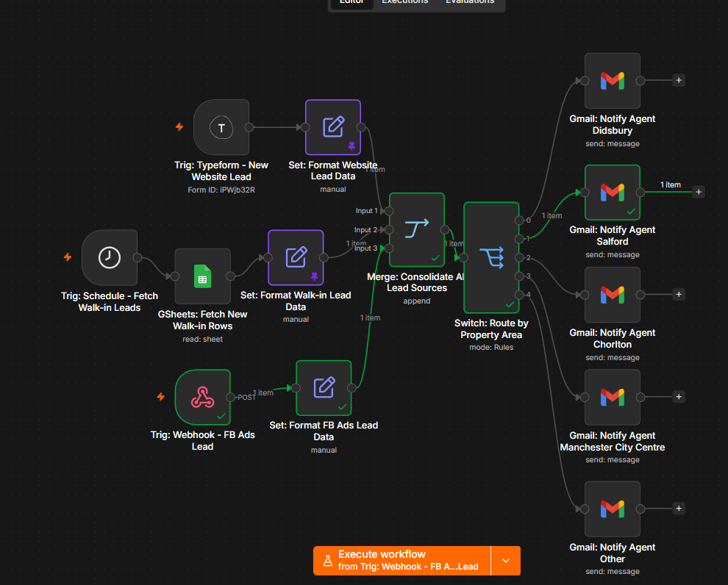
Task: Add node after Gmail Notify Agent Salford
Action: point(699,192)
